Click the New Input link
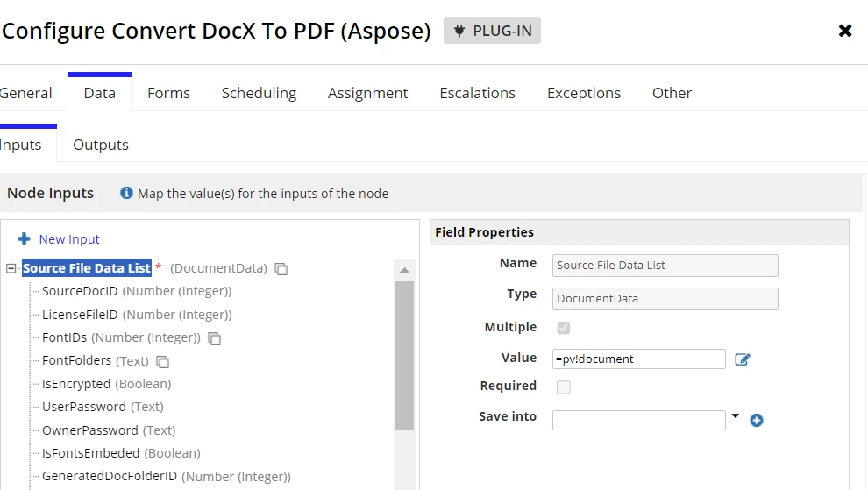This screenshot has height=490, width=868. click(x=69, y=239)
